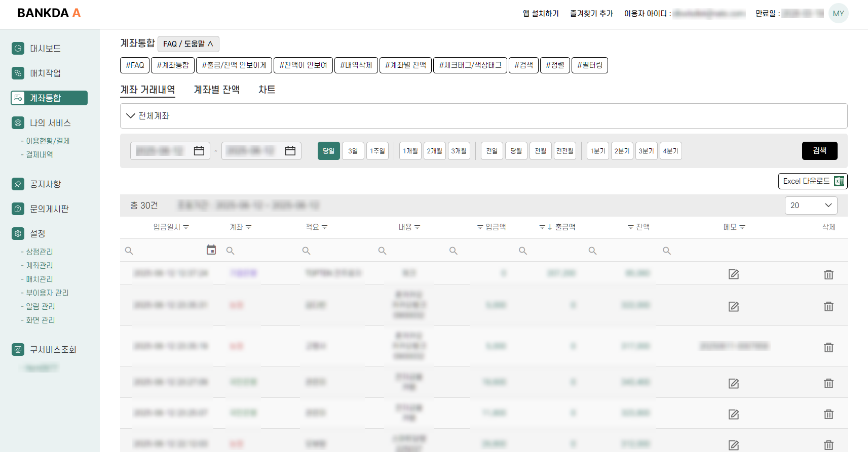This screenshot has width=868, height=452.
Task: Click the start date calendar icon
Action: coord(199,151)
